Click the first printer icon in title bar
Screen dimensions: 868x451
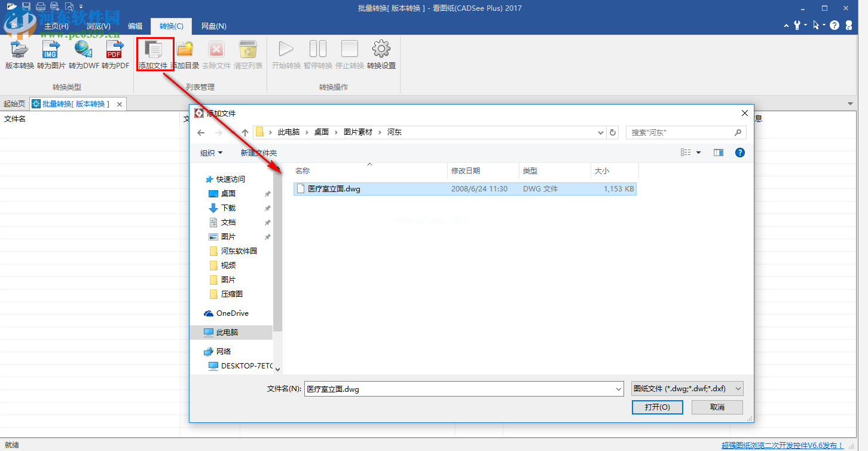point(41,7)
